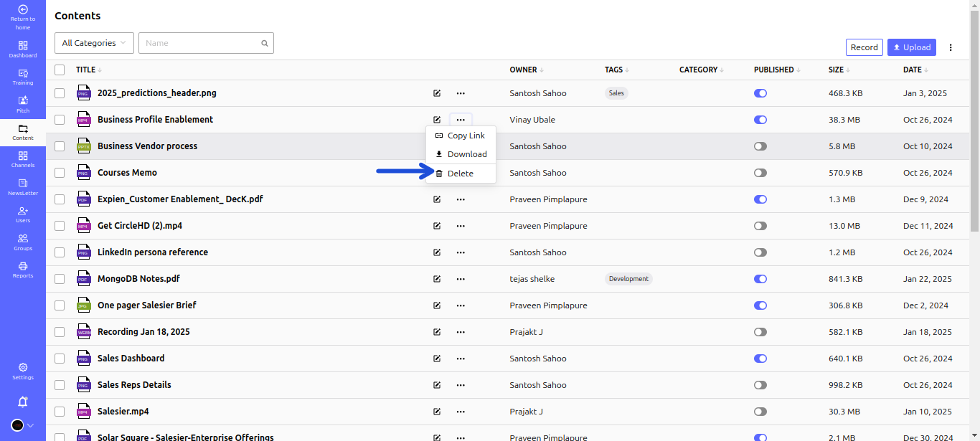Viewport: 980px width, 441px height.
Task: Check the select-all checkbox in header
Action: [60, 70]
